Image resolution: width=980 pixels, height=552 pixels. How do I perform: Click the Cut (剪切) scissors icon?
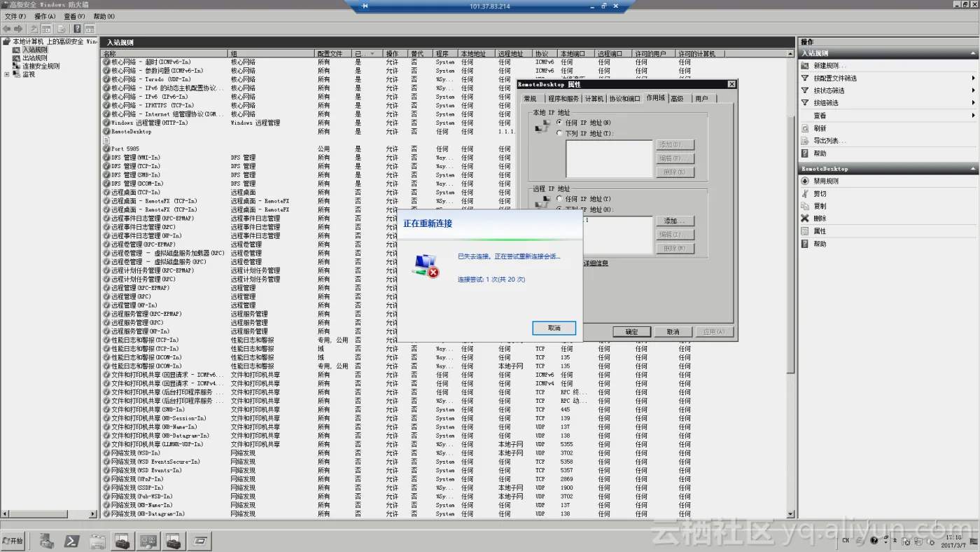tap(805, 193)
